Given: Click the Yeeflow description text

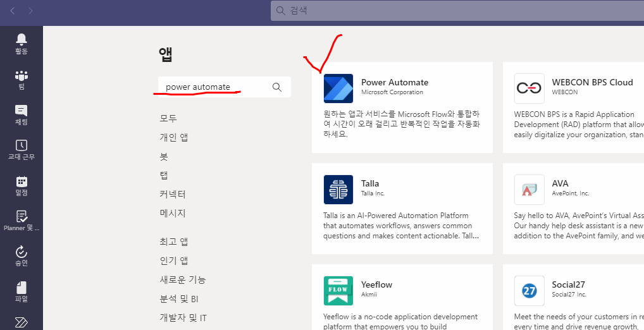Looking at the screenshot, I should click(400, 322).
